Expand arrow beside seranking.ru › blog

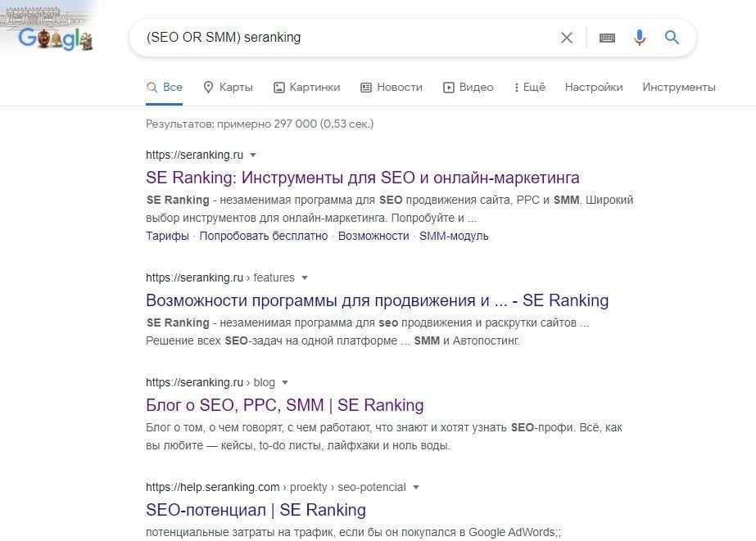284,382
